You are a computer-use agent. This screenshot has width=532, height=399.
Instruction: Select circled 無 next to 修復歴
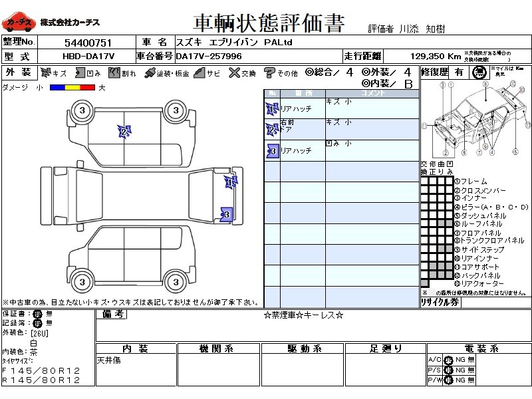click(x=479, y=72)
